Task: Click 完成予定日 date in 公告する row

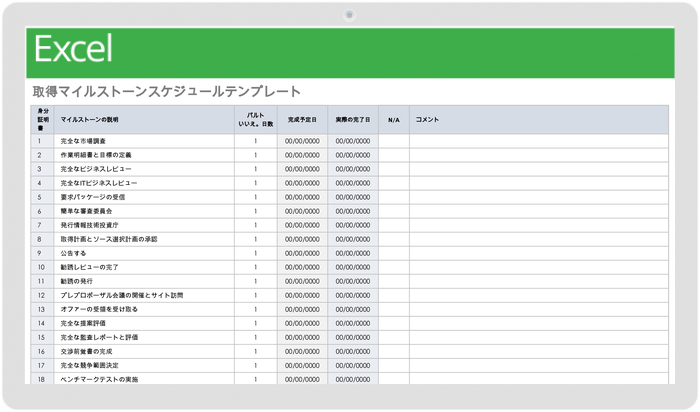Action: 302,253
